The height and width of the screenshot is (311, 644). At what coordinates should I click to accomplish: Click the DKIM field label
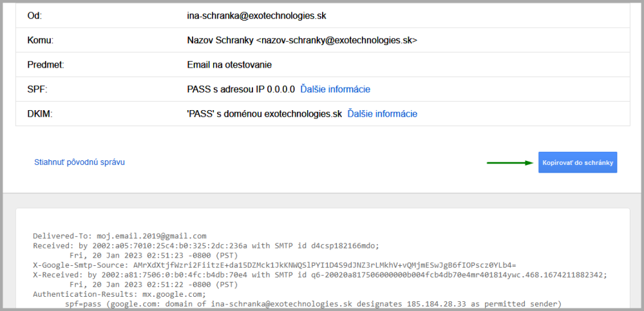(x=41, y=113)
